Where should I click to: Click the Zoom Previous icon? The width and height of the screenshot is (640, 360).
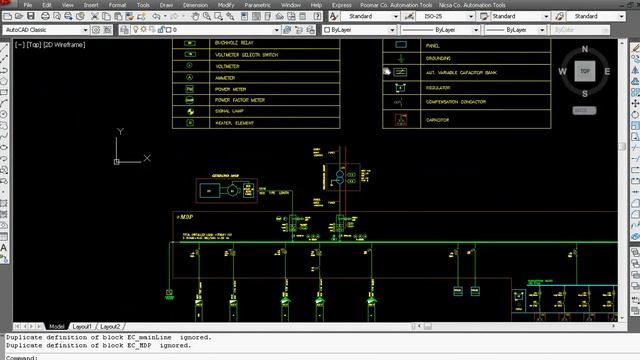pyautogui.click(x=231, y=16)
